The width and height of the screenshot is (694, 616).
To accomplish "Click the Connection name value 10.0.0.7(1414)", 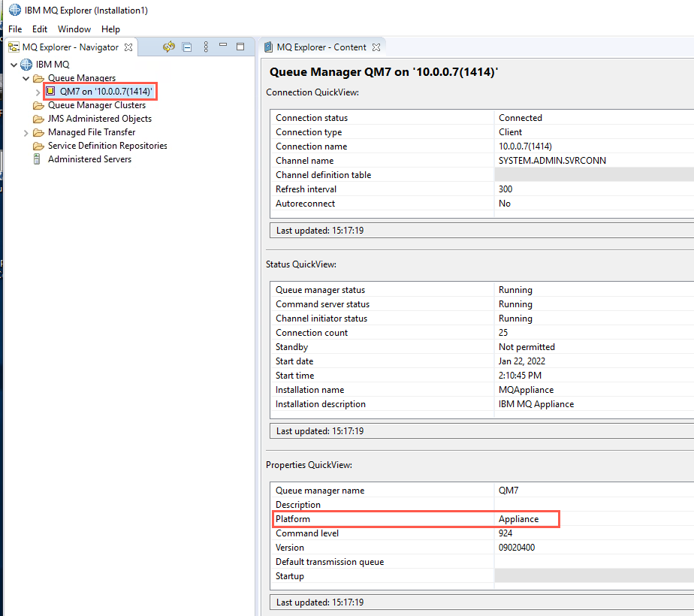I will point(525,146).
